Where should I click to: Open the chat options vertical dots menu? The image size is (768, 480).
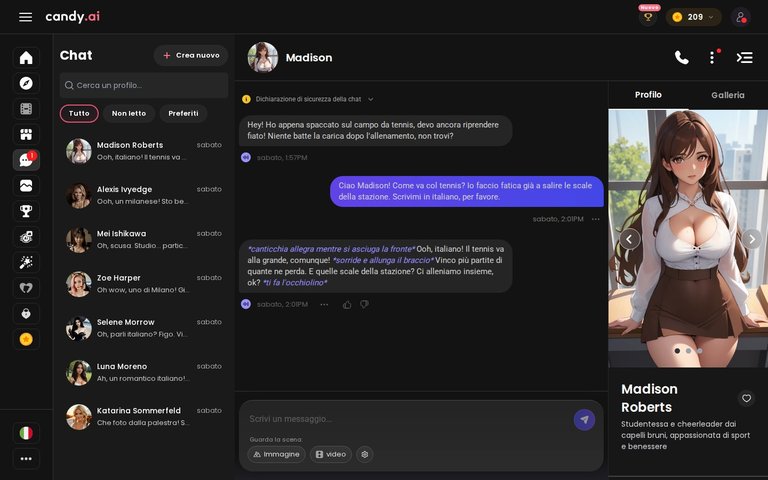click(x=712, y=58)
